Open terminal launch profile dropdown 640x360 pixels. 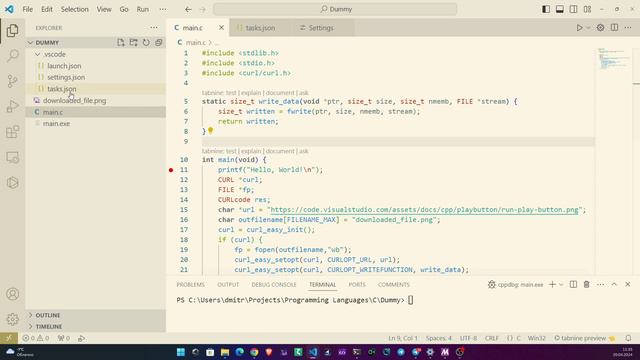click(561, 284)
